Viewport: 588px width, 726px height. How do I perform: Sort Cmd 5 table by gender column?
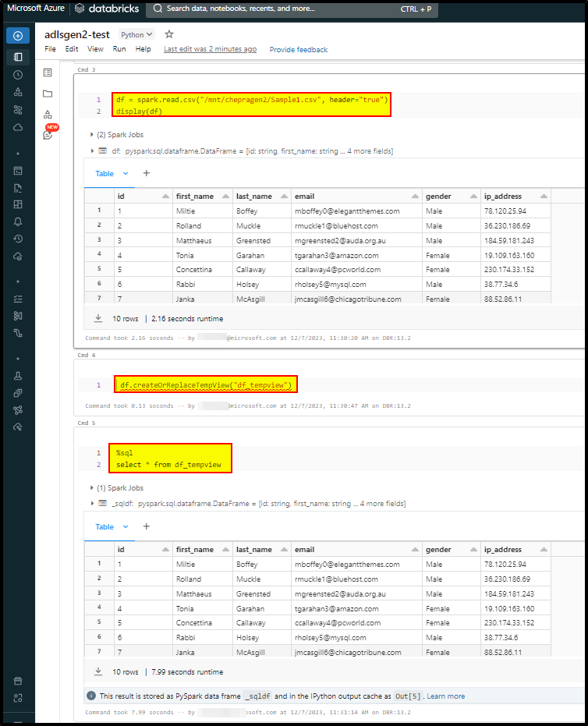tap(473, 550)
